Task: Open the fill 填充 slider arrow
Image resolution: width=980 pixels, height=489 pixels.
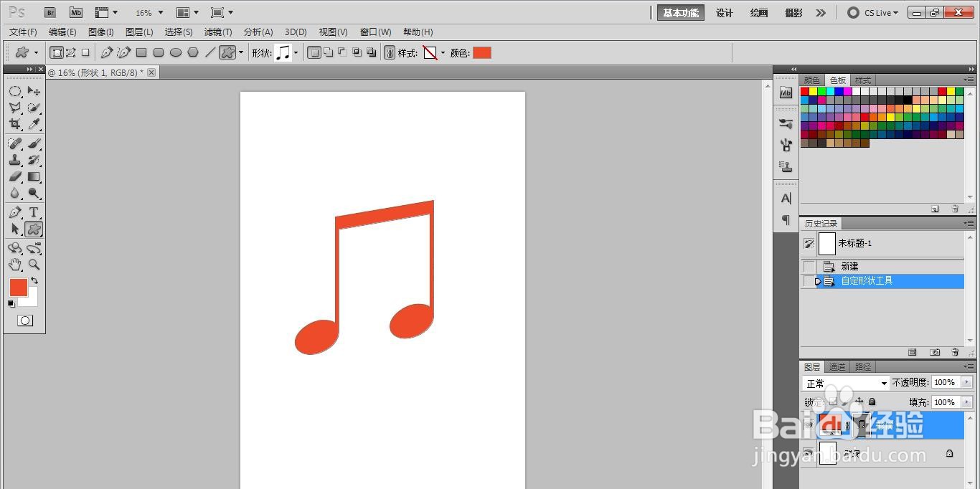Action: tap(968, 402)
